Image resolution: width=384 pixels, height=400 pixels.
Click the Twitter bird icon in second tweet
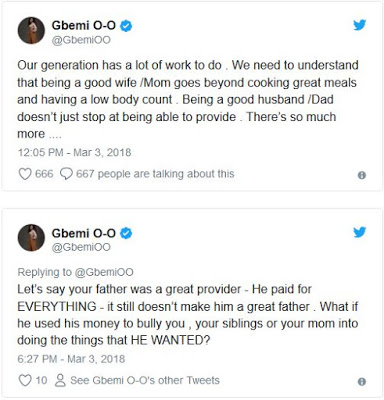(360, 232)
